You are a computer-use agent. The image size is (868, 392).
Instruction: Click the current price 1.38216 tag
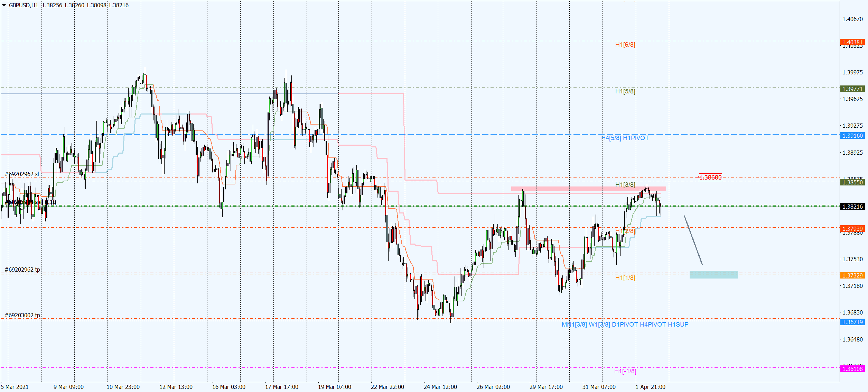click(x=852, y=207)
